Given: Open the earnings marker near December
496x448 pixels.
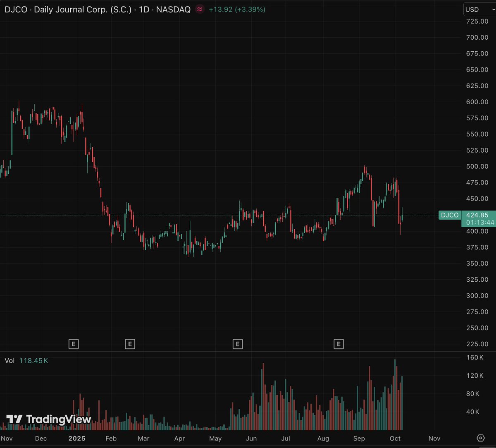Looking at the screenshot, I should (x=74, y=344).
